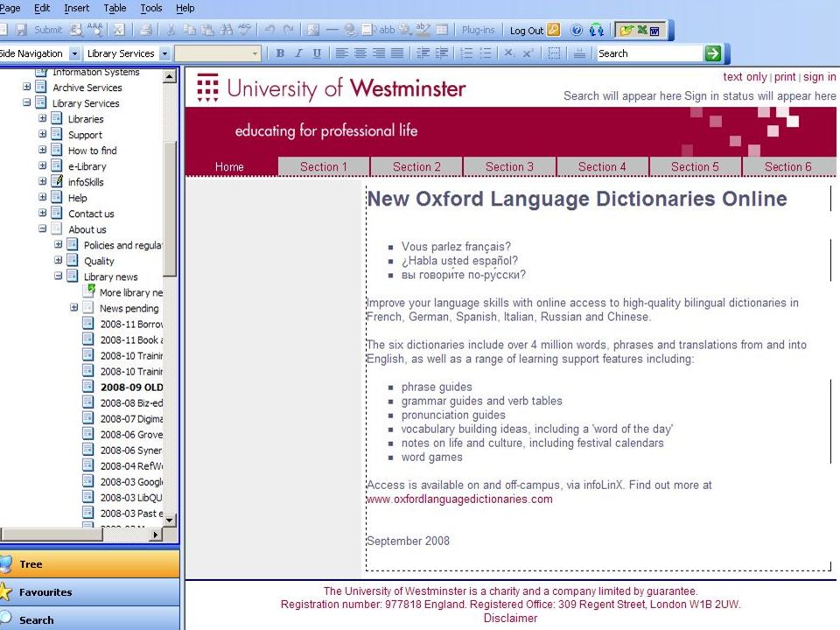Click the Cut scissors icon

tap(171, 30)
